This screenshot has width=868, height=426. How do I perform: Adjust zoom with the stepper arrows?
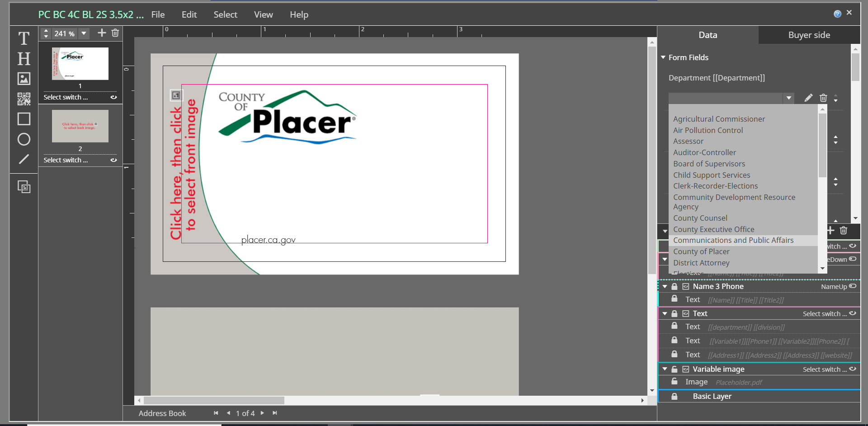[x=46, y=33]
